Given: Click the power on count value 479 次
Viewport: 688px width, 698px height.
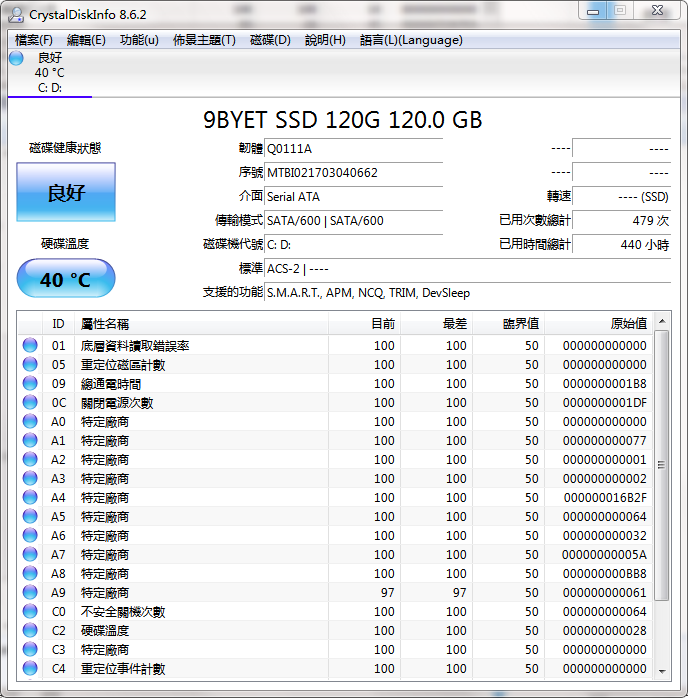Looking at the screenshot, I should (621, 221).
